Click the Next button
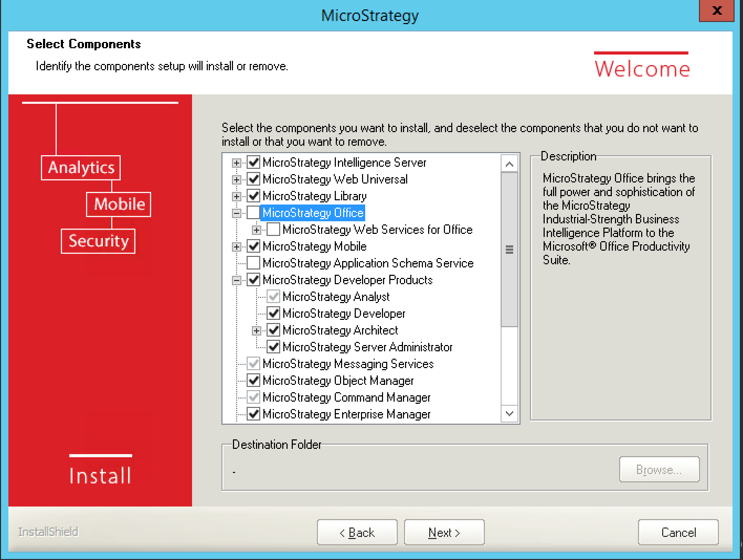 [444, 533]
